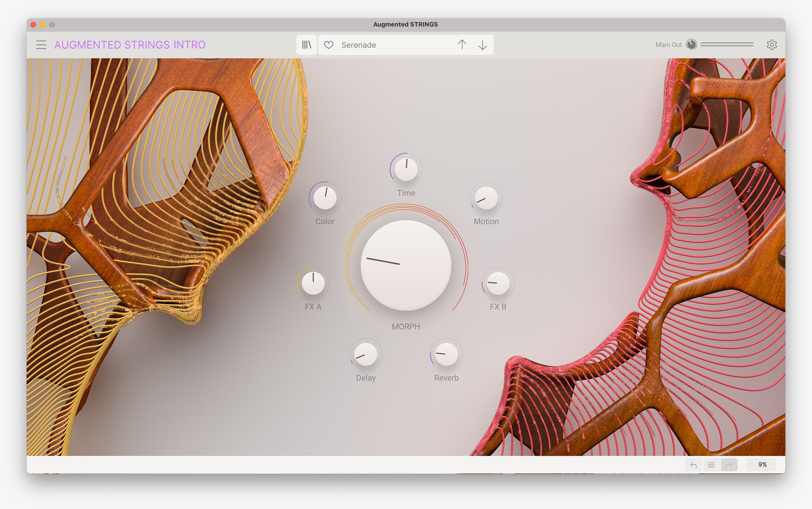The image size is (812, 509).
Task: Open the preset library browser
Action: tap(306, 44)
